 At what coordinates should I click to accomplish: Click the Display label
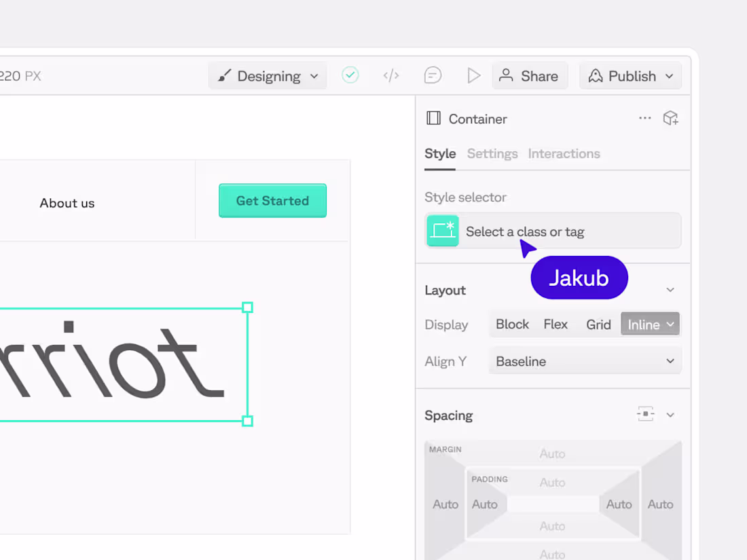446,324
